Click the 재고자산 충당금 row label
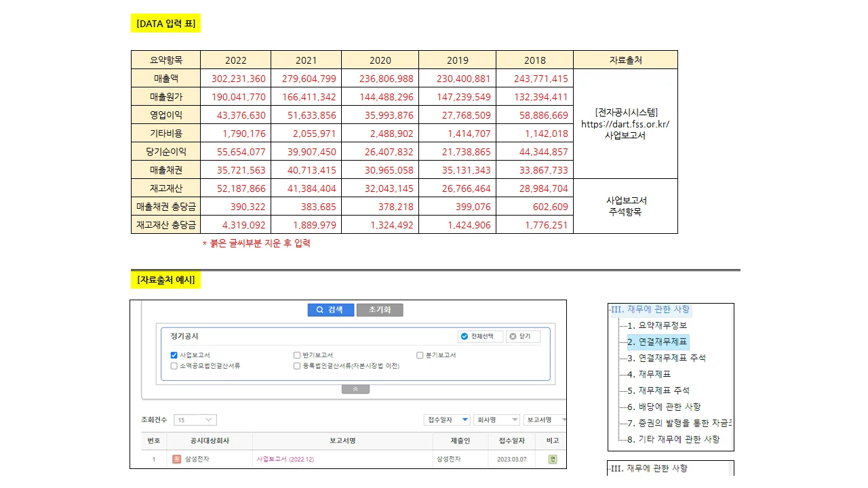The width and height of the screenshot is (868, 488). click(166, 224)
